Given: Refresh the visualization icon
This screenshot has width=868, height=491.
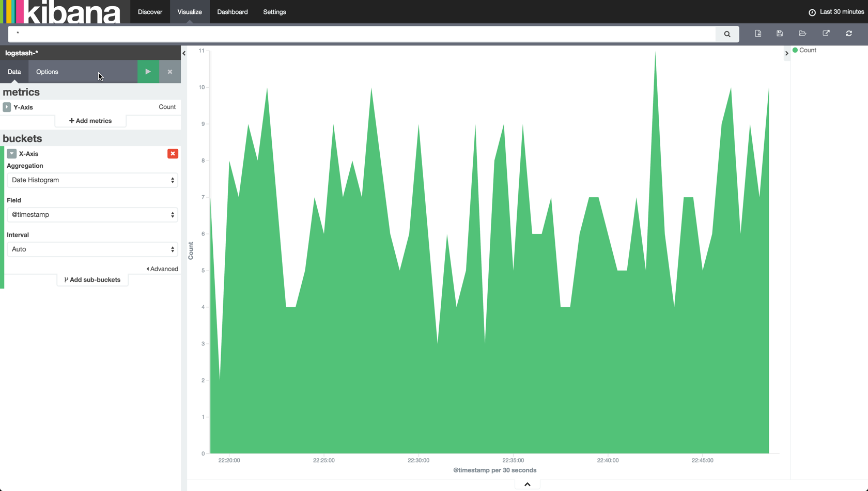Looking at the screenshot, I should pos(849,34).
